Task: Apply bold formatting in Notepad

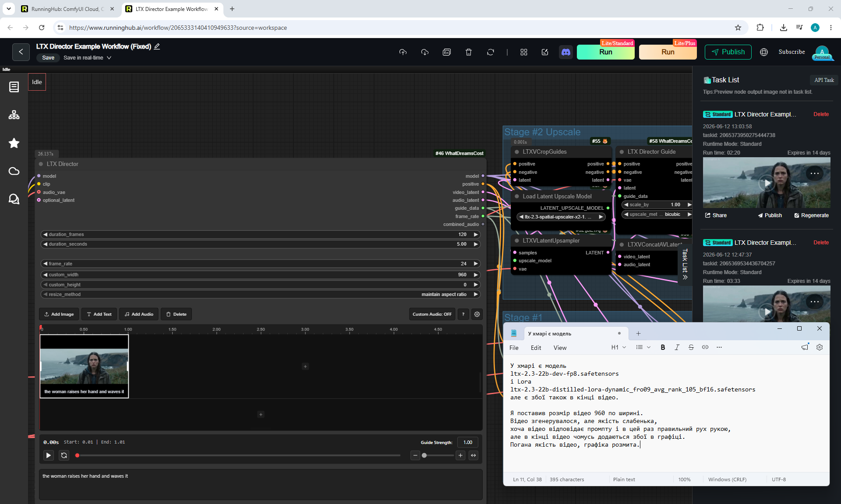Action: [663, 347]
